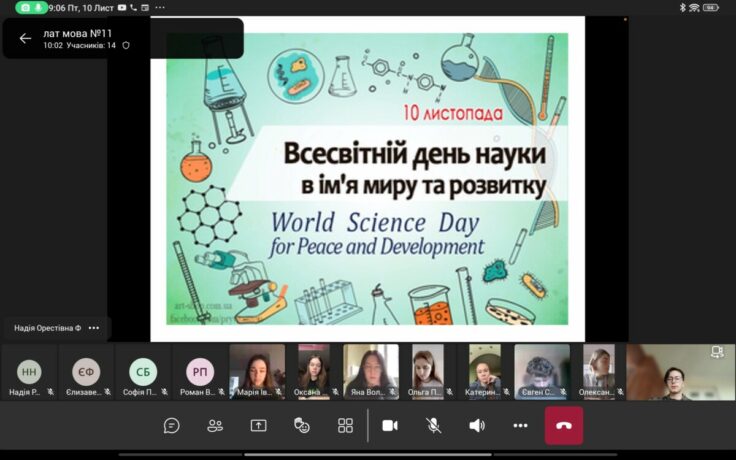Expand Android status bar notification dots

(x=161, y=7)
